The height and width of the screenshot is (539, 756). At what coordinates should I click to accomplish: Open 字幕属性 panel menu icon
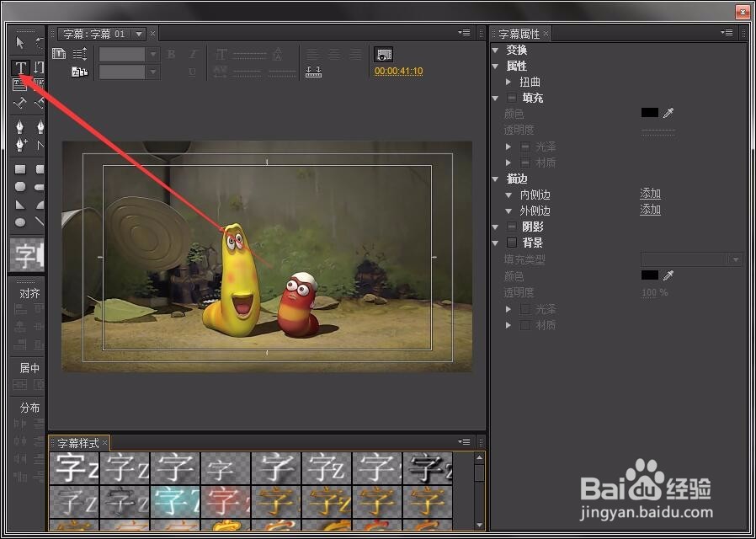click(x=727, y=33)
